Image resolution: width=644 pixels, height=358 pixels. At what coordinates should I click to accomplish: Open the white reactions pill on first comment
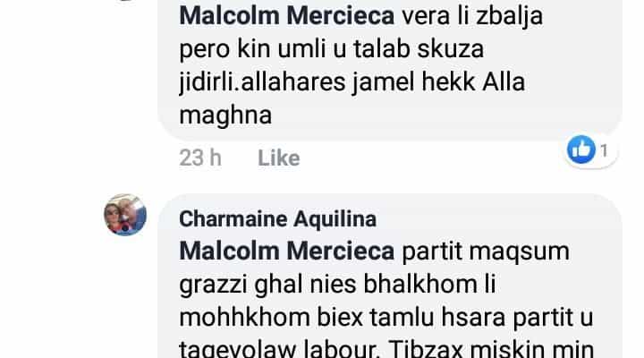(590, 150)
